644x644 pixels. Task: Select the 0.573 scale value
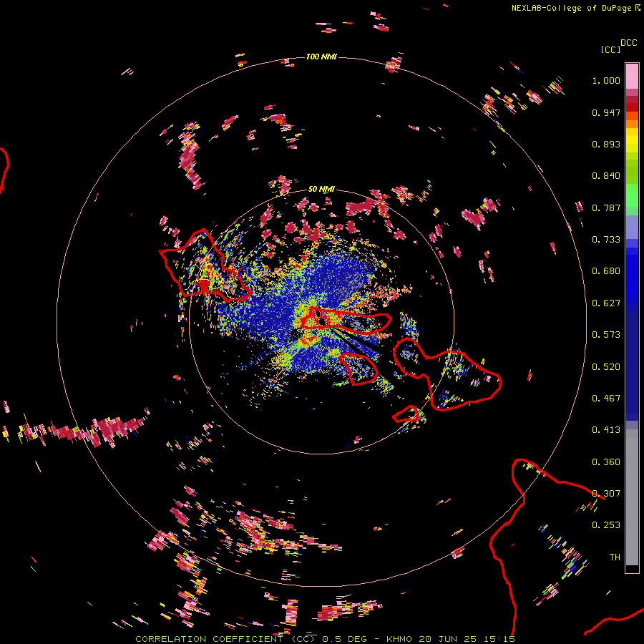tap(606, 335)
